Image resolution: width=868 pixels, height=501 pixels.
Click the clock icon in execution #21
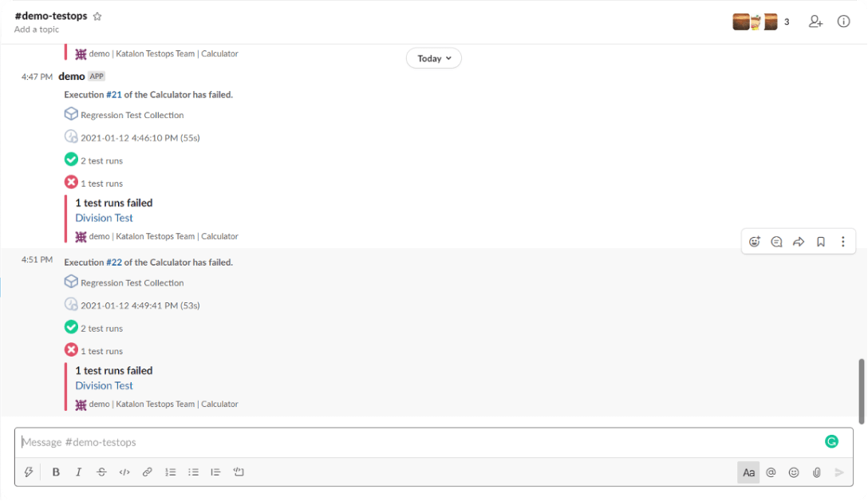point(71,136)
